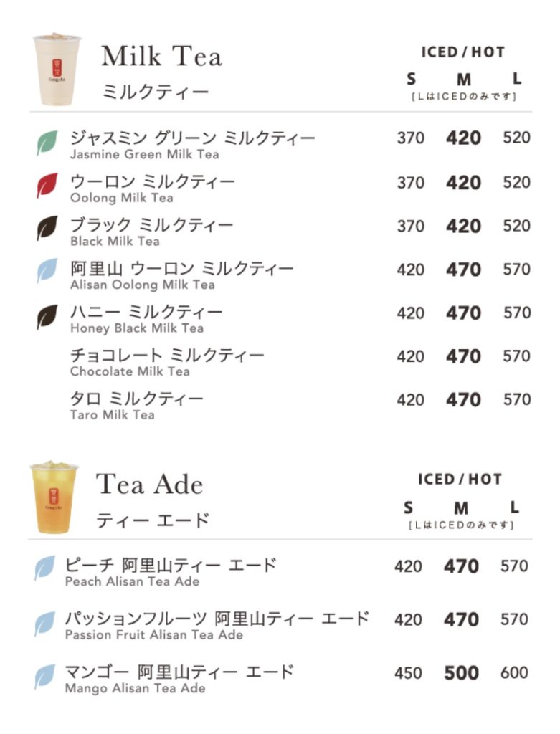Select the 500 M price for Mango Alisan Tea Ade

[461, 673]
